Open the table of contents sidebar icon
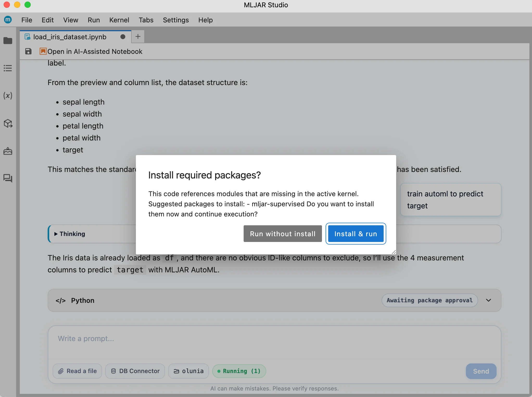Viewport: 532px width, 397px height. pyautogui.click(x=8, y=68)
